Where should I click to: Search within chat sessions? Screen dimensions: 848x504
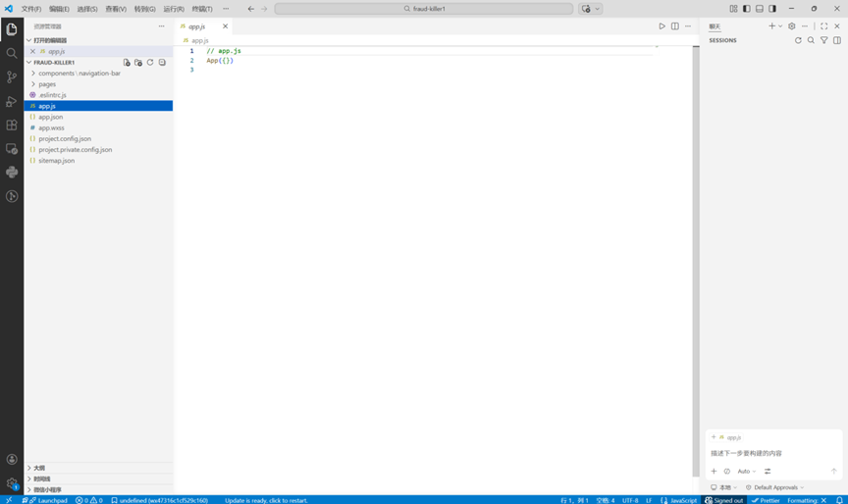pyautogui.click(x=811, y=40)
